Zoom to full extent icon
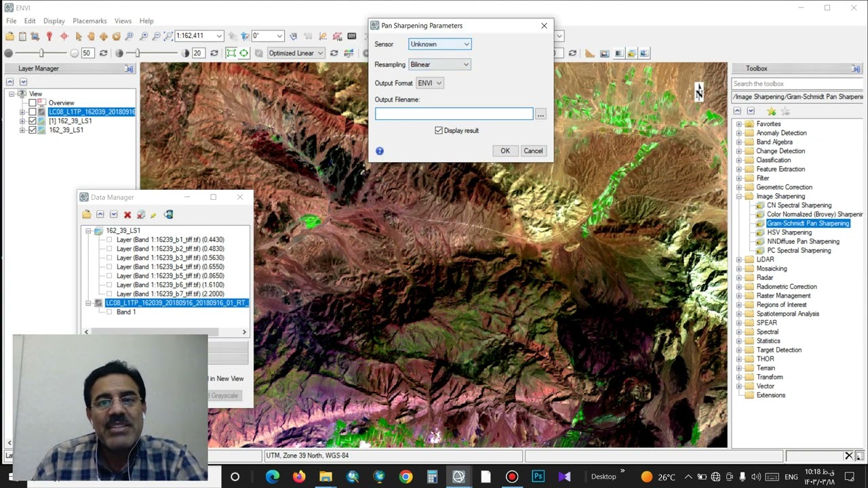868x488 pixels. [168, 36]
